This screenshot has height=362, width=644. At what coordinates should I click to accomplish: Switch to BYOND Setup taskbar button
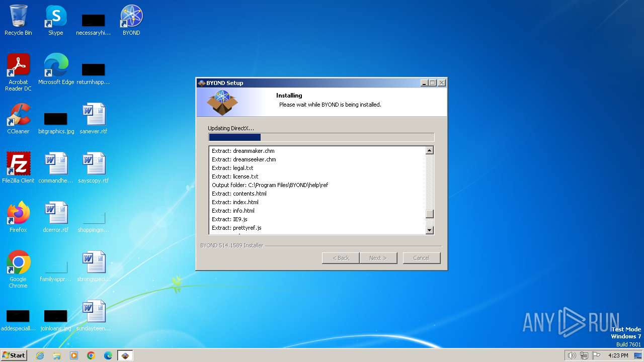tap(125, 355)
